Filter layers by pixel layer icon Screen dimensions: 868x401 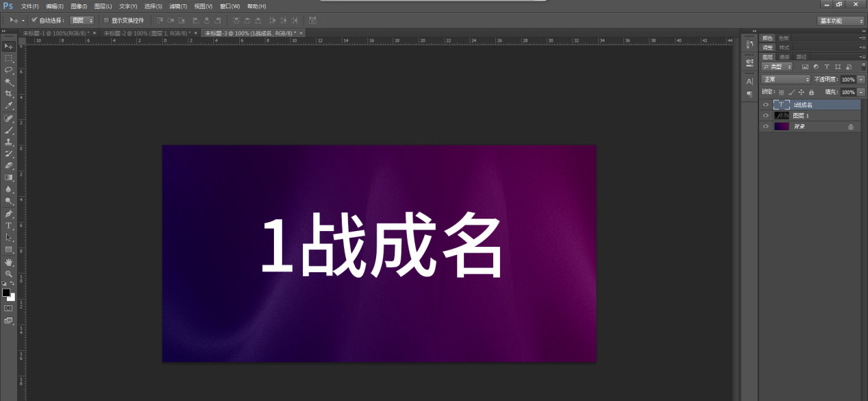(806, 67)
